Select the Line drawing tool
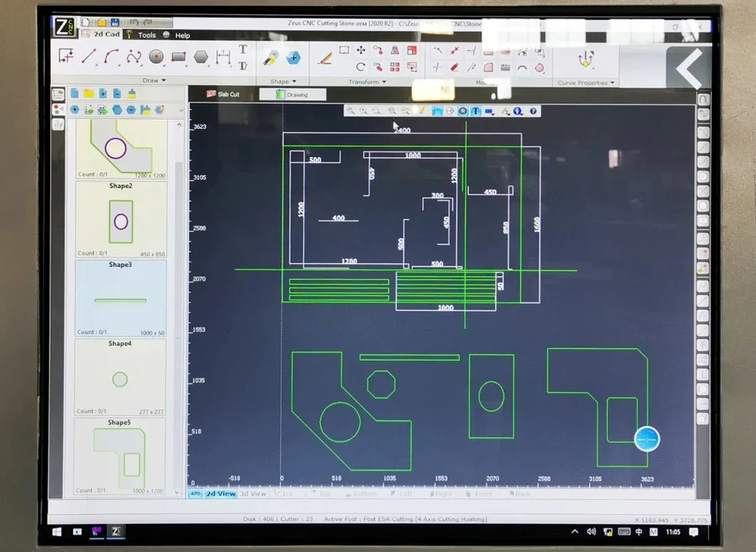756x552 pixels. pyautogui.click(x=88, y=56)
